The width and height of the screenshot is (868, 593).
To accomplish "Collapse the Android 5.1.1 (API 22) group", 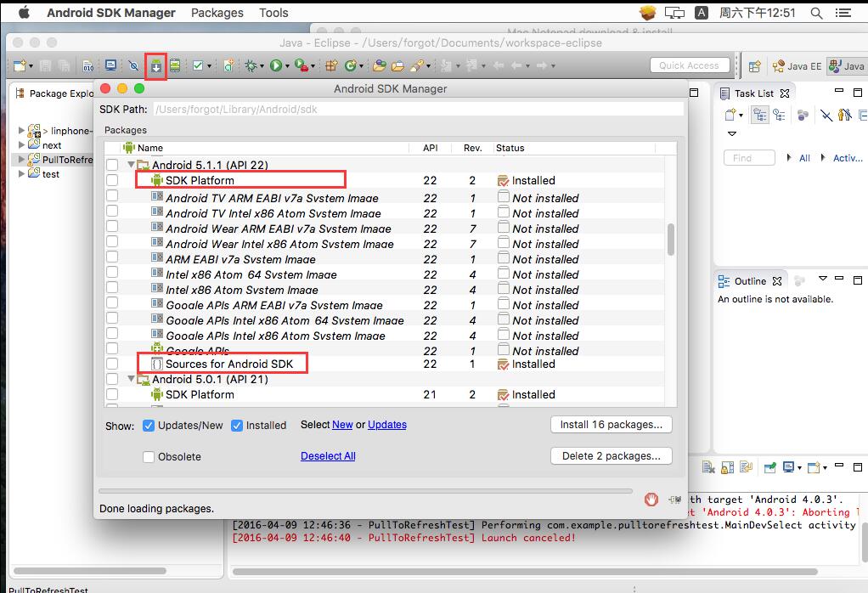I will 131,165.
